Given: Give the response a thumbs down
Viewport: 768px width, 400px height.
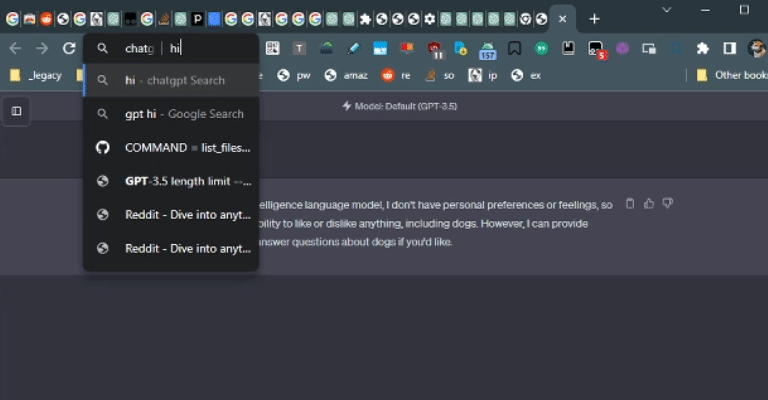Looking at the screenshot, I should click(x=668, y=203).
